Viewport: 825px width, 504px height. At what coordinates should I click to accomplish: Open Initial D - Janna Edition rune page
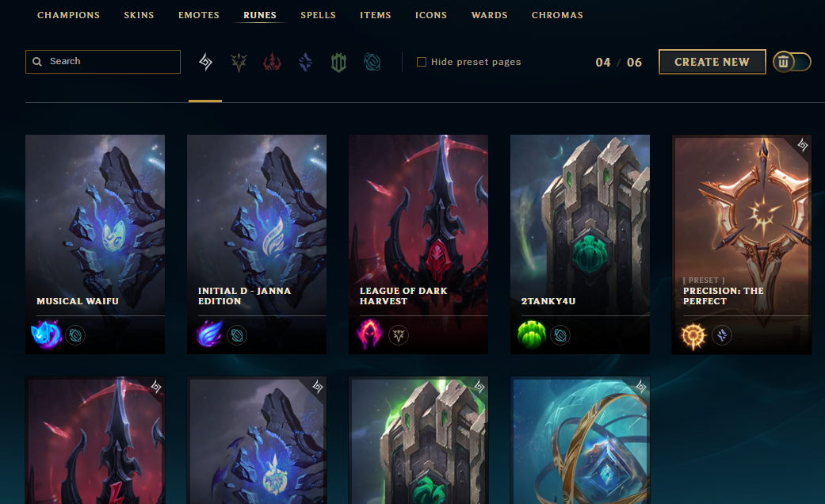257,244
